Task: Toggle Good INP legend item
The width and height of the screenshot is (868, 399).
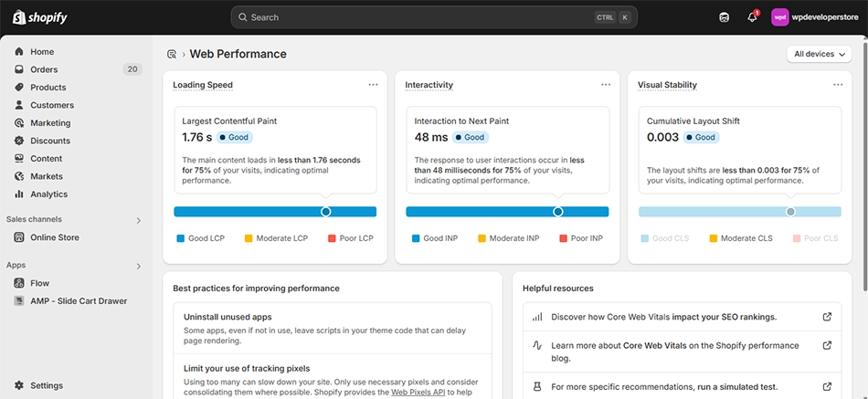Action: coord(435,238)
